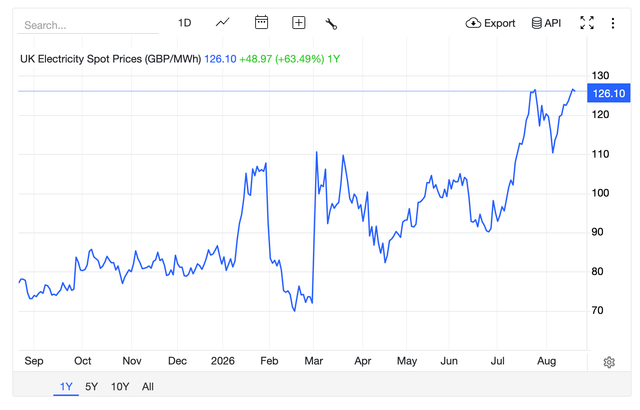Click the green 1Y label in the title
The height and width of the screenshot is (410, 640).
[x=333, y=59]
